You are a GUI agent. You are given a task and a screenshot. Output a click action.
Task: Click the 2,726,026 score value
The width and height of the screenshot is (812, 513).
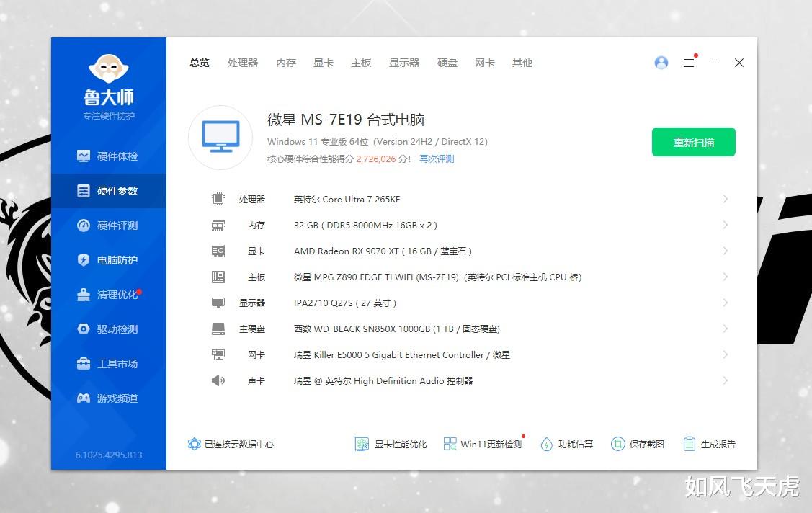pos(376,159)
